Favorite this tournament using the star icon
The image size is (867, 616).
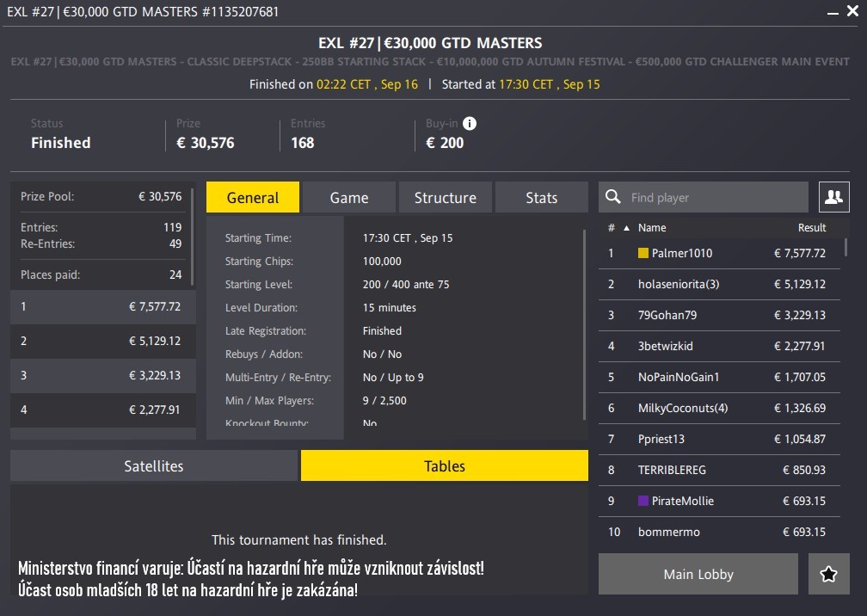[828, 574]
